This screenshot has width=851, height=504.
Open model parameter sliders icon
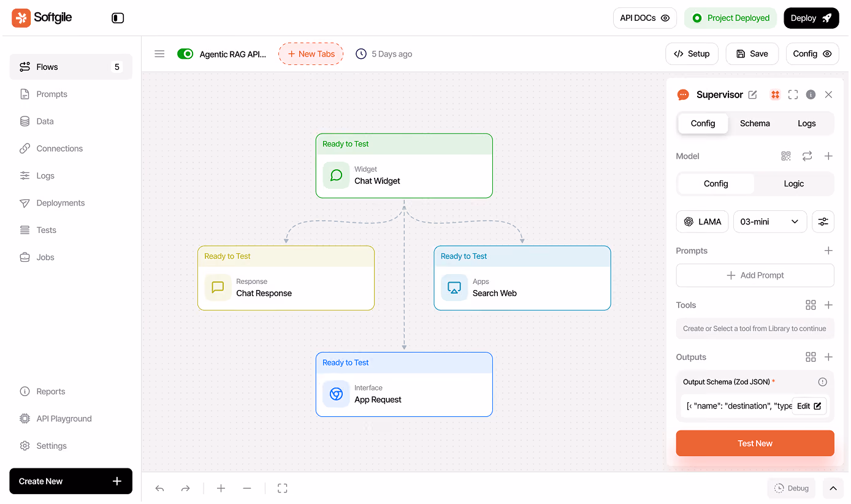tap(823, 221)
